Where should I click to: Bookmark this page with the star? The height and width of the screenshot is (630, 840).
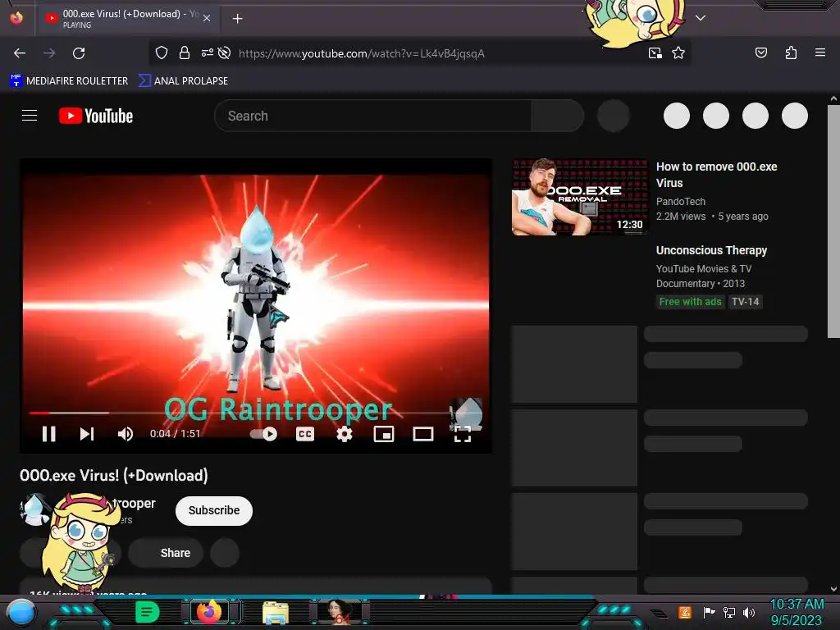[x=678, y=53]
